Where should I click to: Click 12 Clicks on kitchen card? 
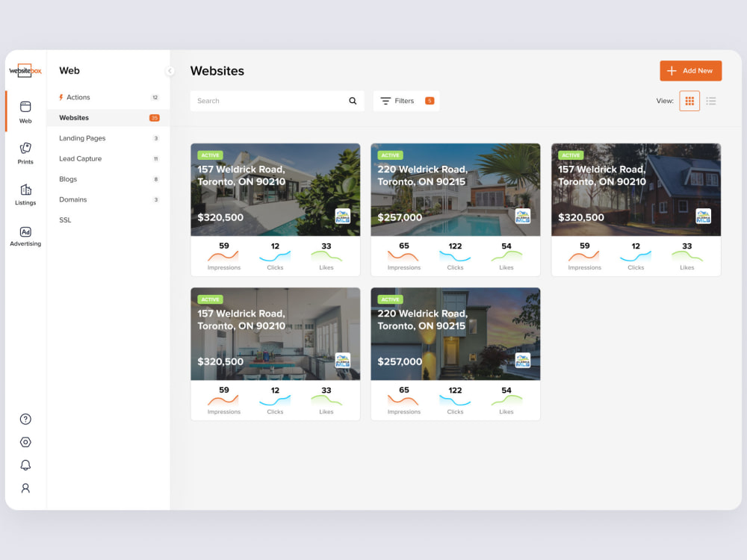pos(275,400)
